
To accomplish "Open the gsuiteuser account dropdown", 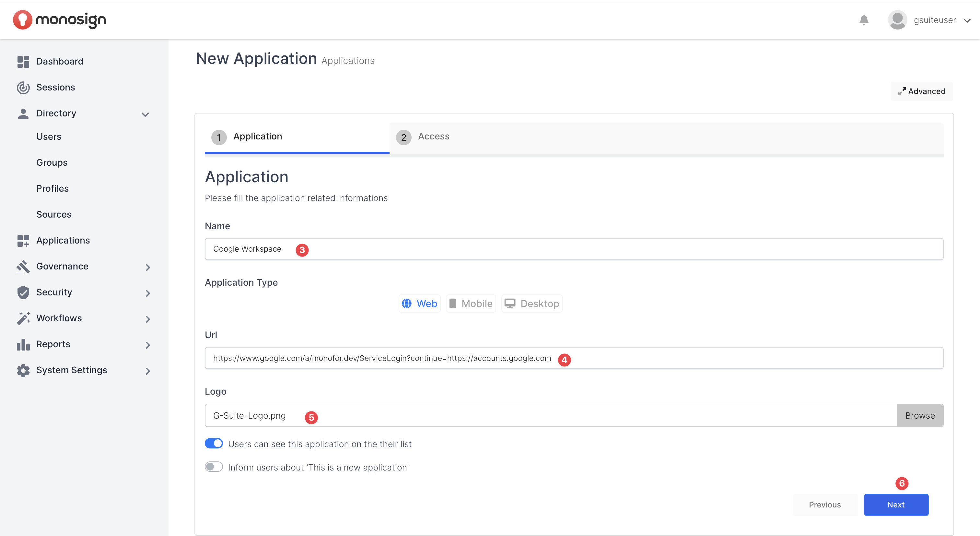I will [x=967, y=20].
